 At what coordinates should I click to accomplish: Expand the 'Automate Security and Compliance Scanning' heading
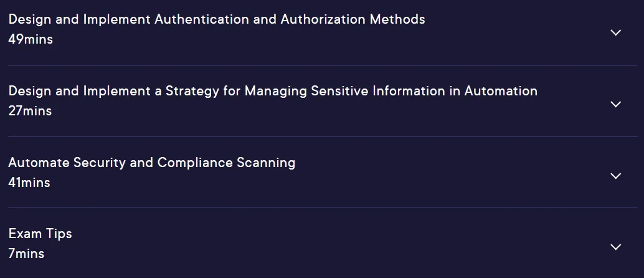click(x=152, y=163)
